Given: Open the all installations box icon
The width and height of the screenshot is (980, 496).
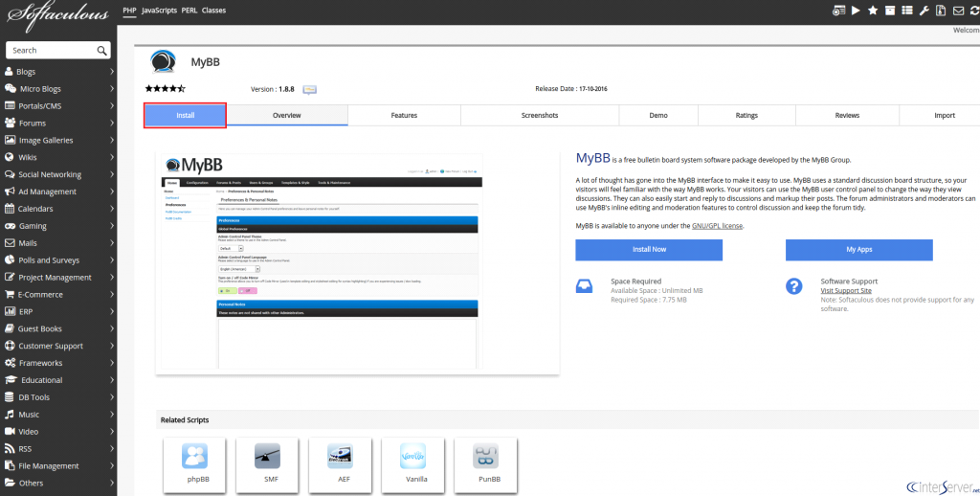Looking at the screenshot, I should point(890,11).
